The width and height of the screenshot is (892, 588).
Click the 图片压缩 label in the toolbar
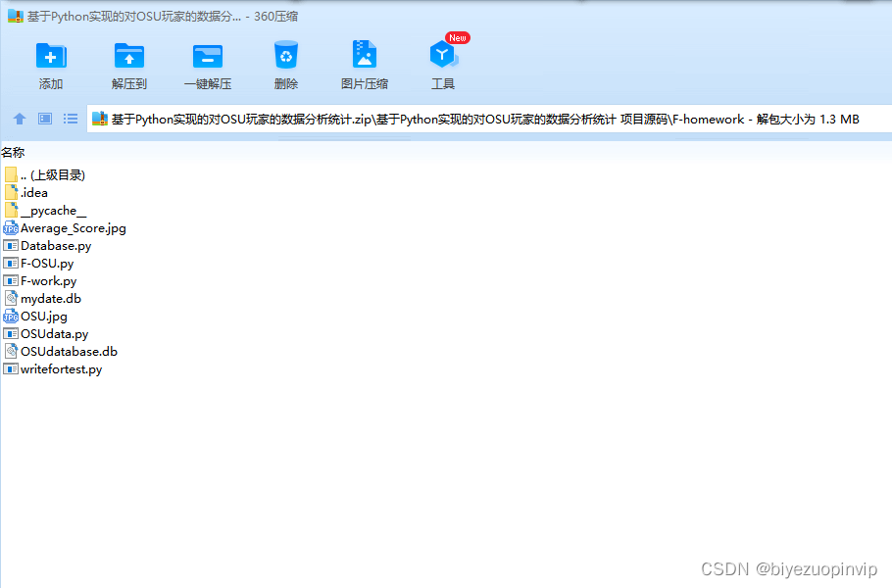(x=364, y=84)
